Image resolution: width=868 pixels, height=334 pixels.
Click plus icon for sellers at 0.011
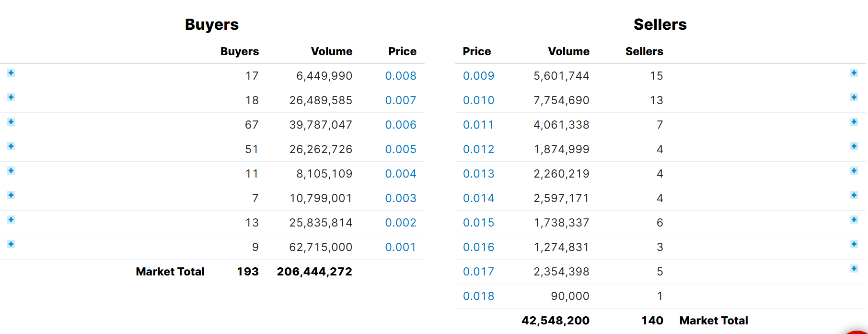854,122
